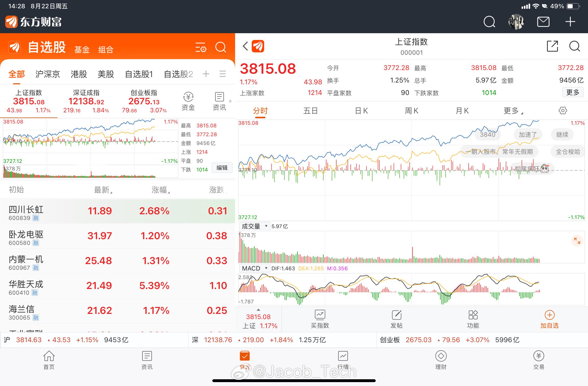
Task: Tap the 深 12138.76 ticker entry
Action: click(x=282, y=340)
